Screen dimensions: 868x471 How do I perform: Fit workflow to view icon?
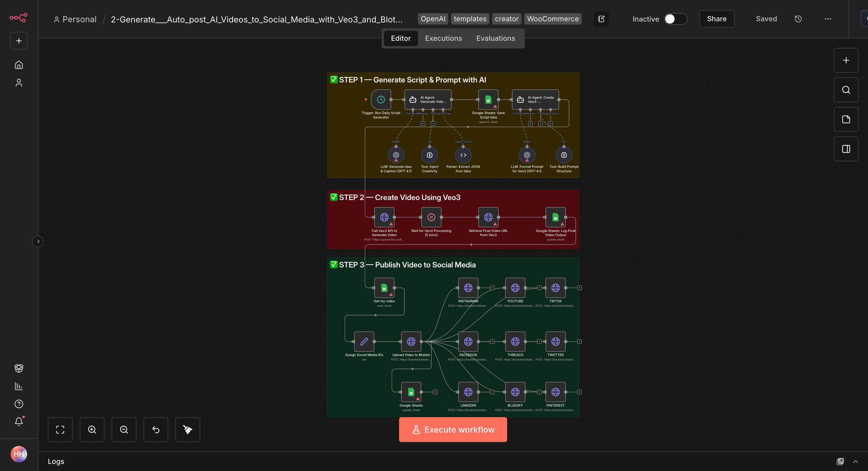(60, 430)
